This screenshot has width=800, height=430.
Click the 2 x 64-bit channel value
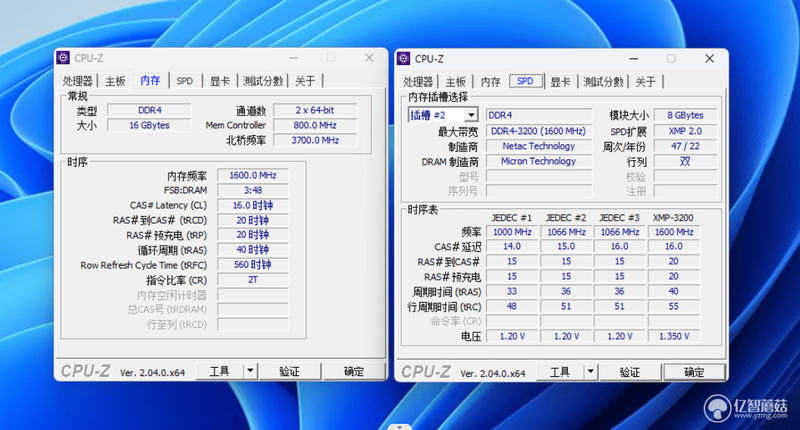click(x=315, y=110)
